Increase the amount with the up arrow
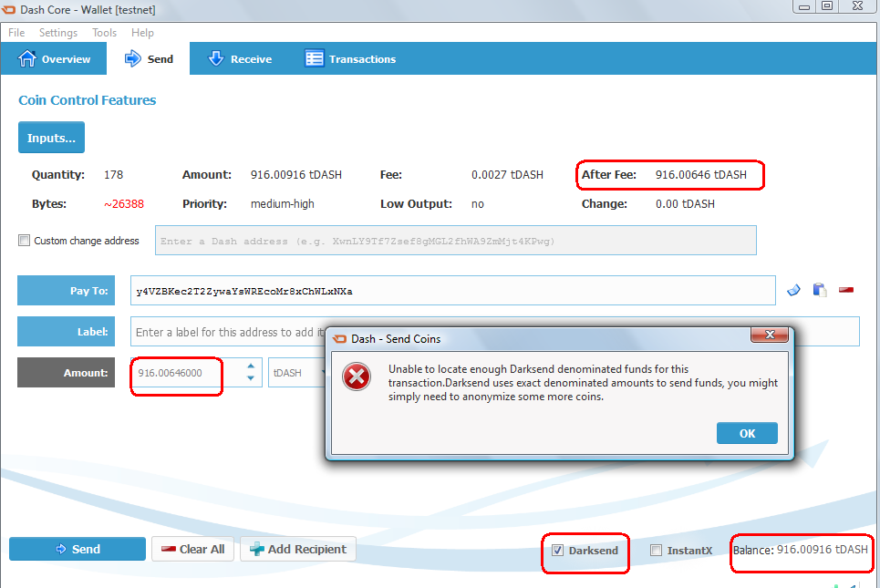The image size is (880, 588). tap(251, 366)
